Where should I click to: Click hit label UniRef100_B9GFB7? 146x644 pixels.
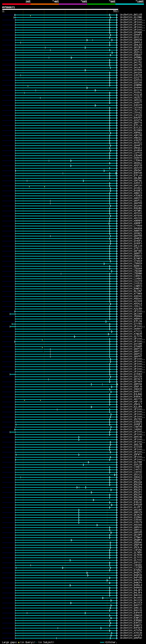[x=131, y=118]
